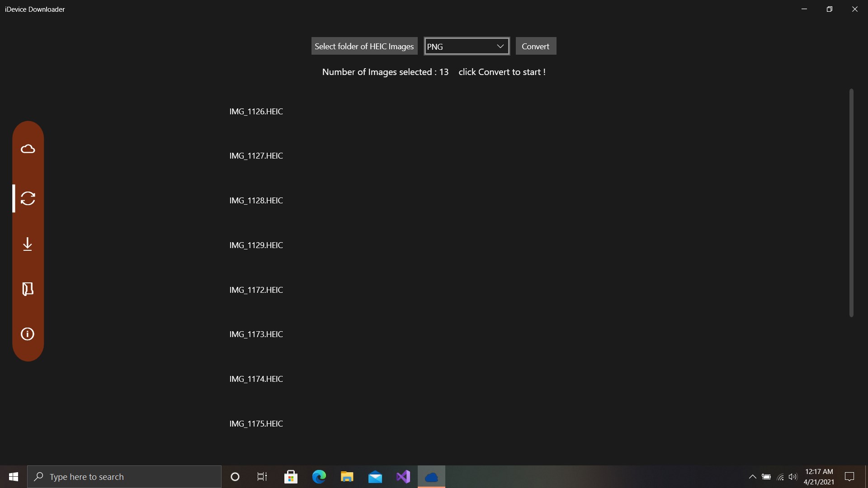Select IMG_1172.HEIC list entry

click(x=256, y=290)
